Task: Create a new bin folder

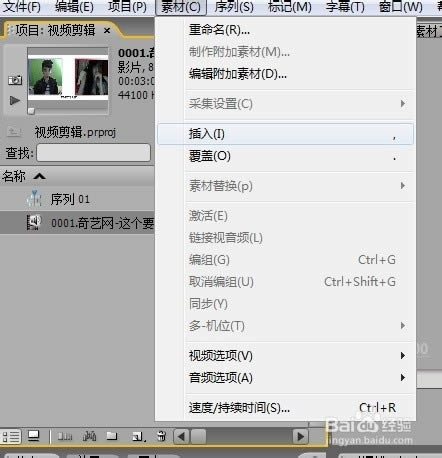Action: click(112, 436)
